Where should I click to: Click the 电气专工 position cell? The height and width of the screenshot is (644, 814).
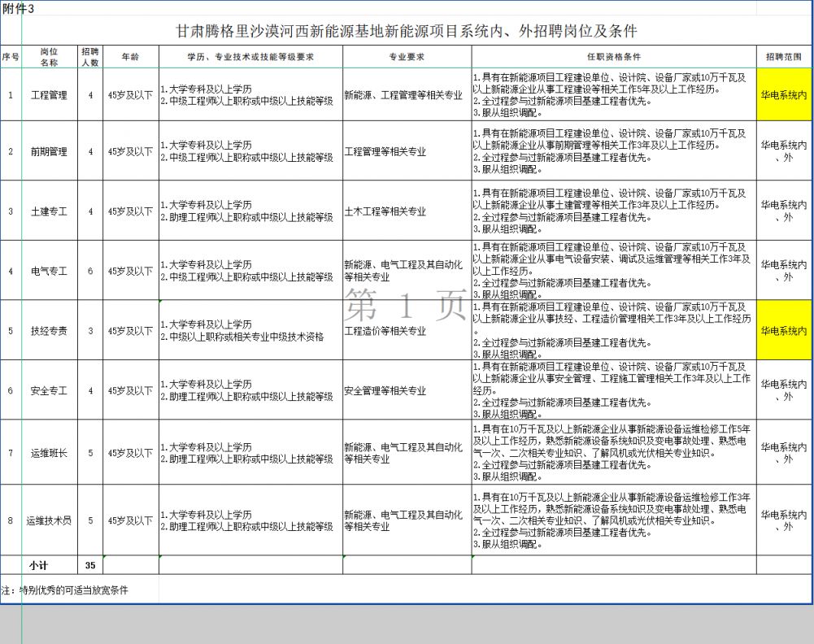click(x=50, y=271)
